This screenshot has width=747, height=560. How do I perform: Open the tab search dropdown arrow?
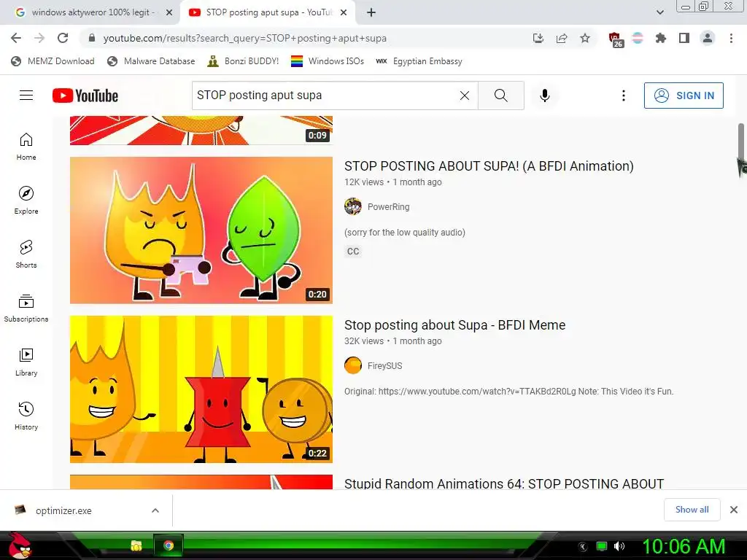(x=659, y=12)
